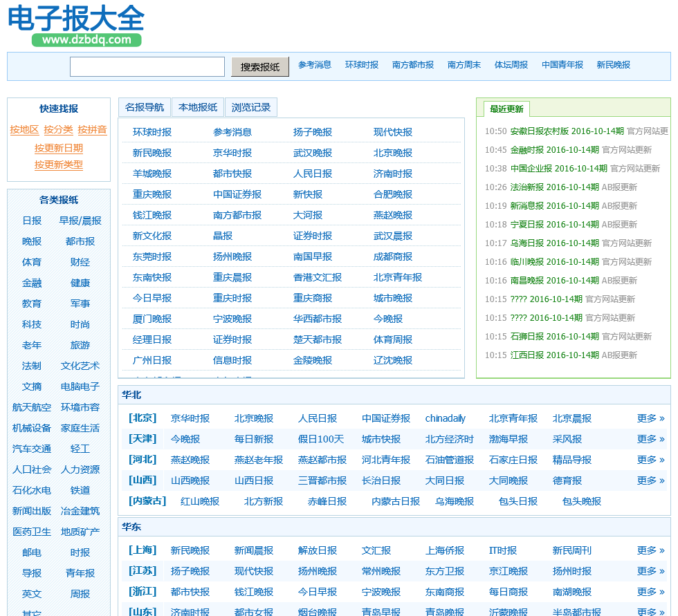
Task: Focus the newspaper search input box
Action: [x=147, y=66]
